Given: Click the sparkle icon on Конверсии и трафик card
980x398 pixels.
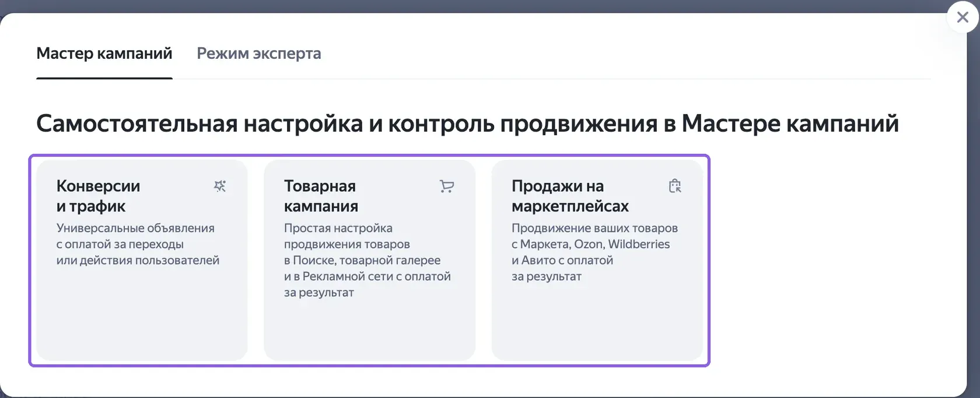Looking at the screenshot, I should (x=220, y=186).
